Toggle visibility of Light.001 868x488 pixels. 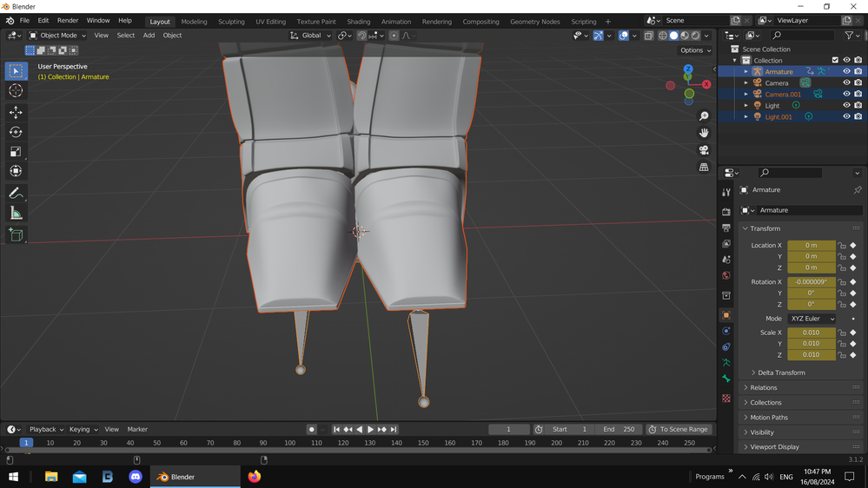point(846,116)
